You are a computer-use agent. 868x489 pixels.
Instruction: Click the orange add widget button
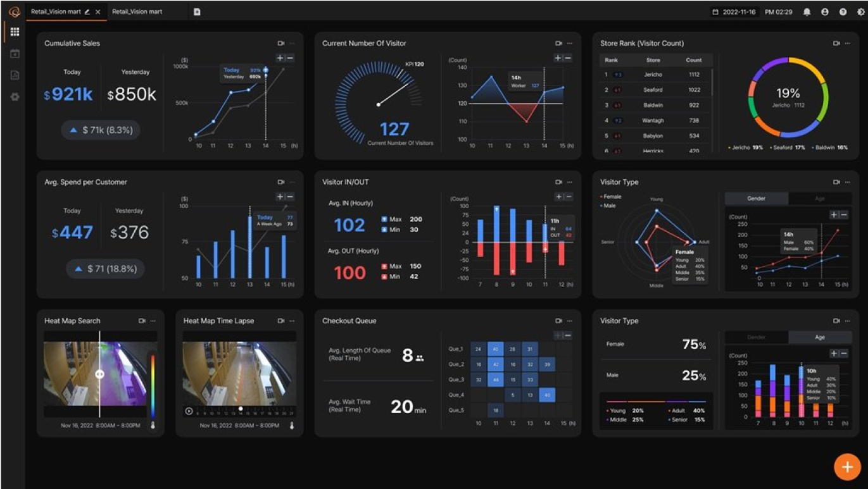coord(847,467)
